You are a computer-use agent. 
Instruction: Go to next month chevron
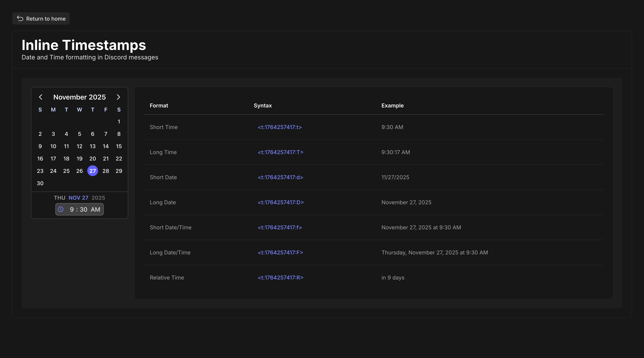119,97
